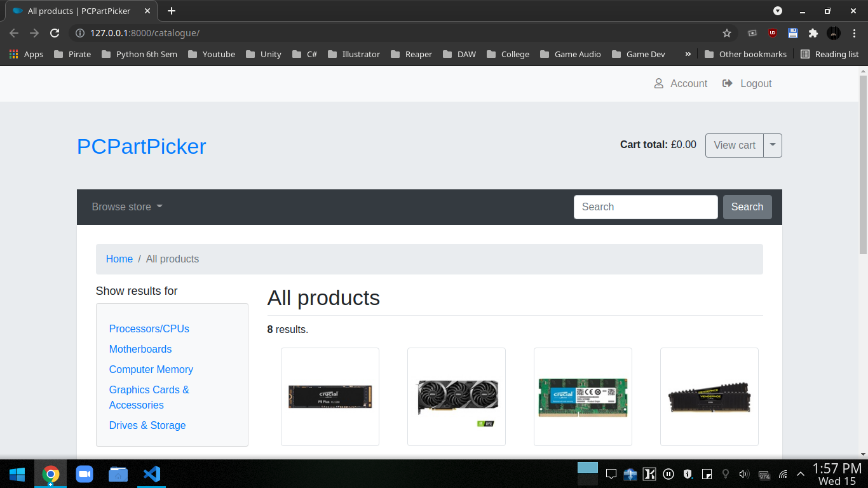Open the file manager from the taskbar
868x488 pixels.
click(118, 474)
